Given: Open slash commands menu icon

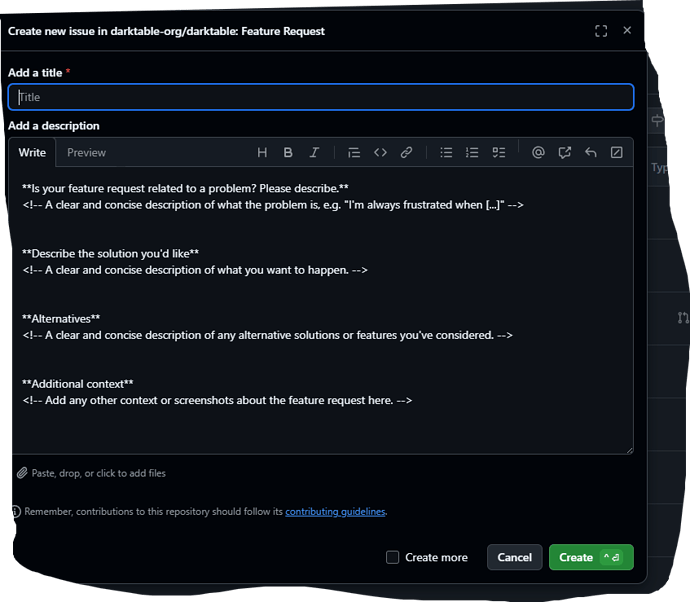Looking at the screenshot, I should tap(617, 153).
